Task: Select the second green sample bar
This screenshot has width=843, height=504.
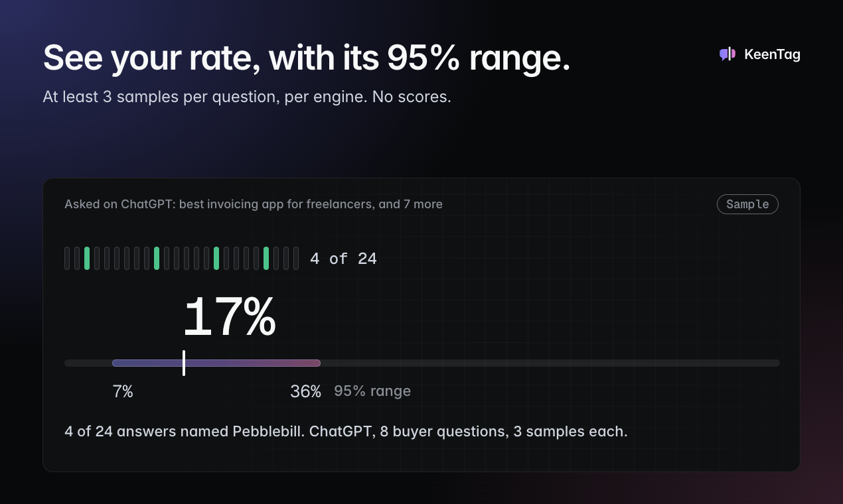Action: pyautogui.click(x=157, y=258)
